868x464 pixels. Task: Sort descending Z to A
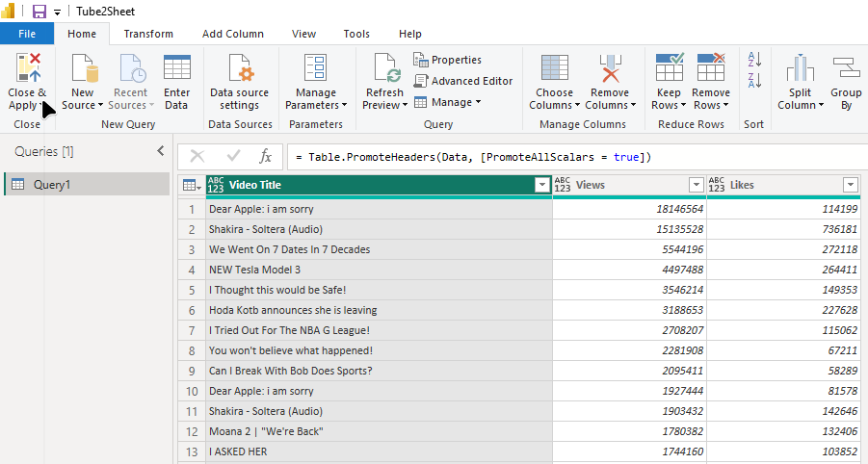(x=754, y=80)
